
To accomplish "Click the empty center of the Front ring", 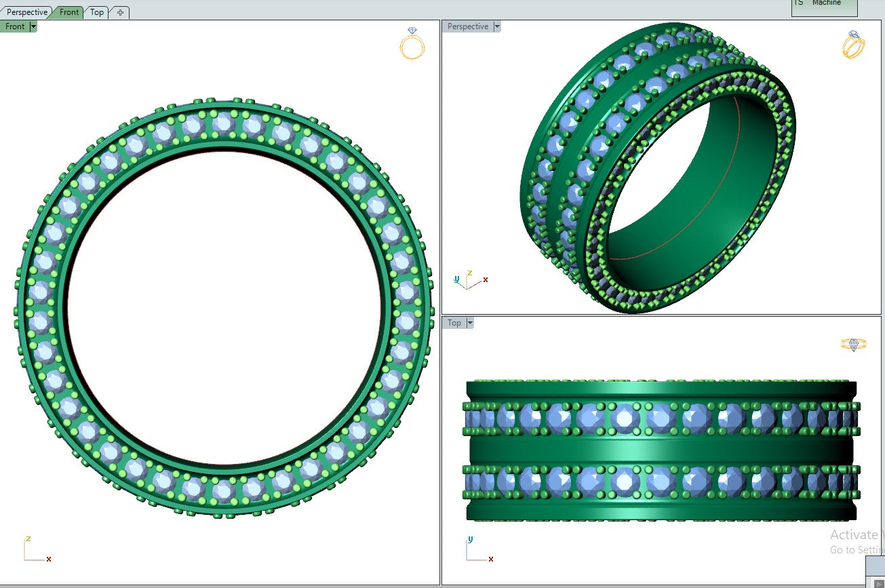I will click(224, 307).
